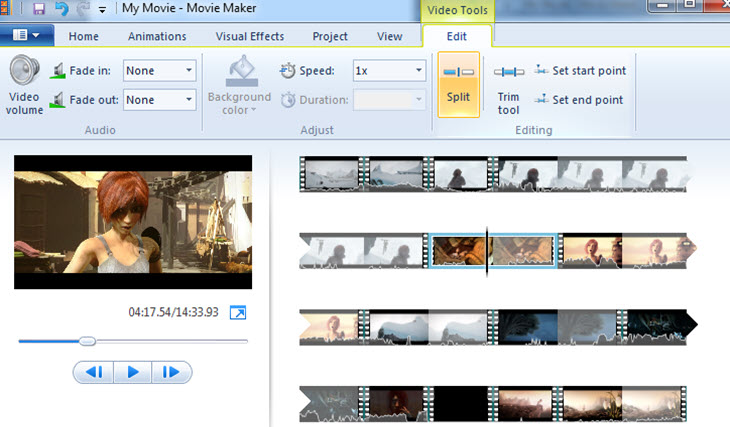Click the Background color paint bucket
This screenshot has width=730, height=427.
(x=242, y=71)
